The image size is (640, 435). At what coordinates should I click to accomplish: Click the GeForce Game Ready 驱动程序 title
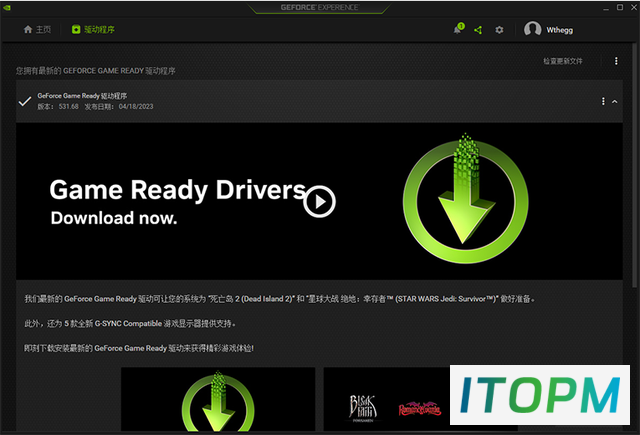pos(82,96)
